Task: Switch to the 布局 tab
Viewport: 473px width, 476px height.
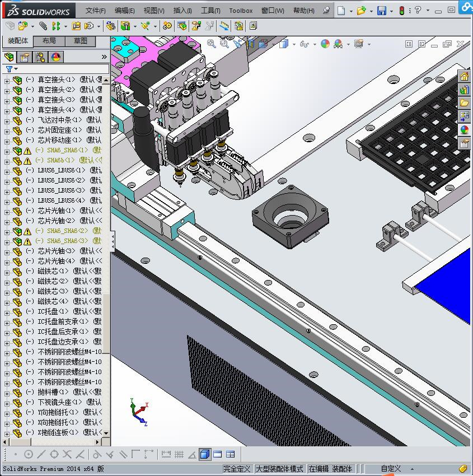Action: (x=49, y=41)
